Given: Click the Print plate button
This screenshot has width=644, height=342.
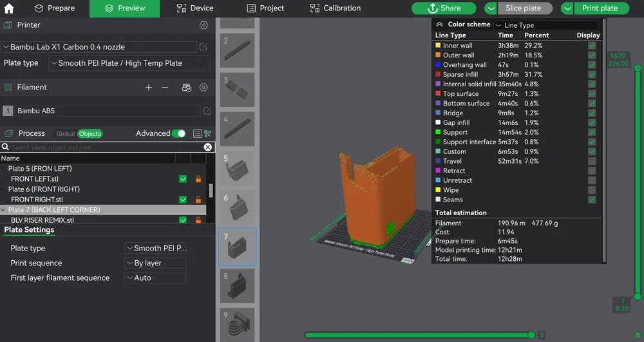Looking at the screenshot, I should [x=600, y=8].
